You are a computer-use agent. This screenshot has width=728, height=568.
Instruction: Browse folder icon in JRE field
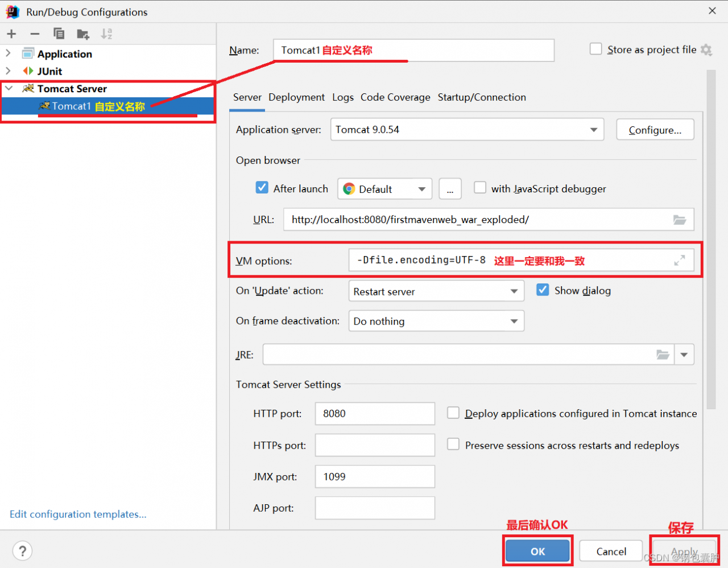(x=663, y=355)
